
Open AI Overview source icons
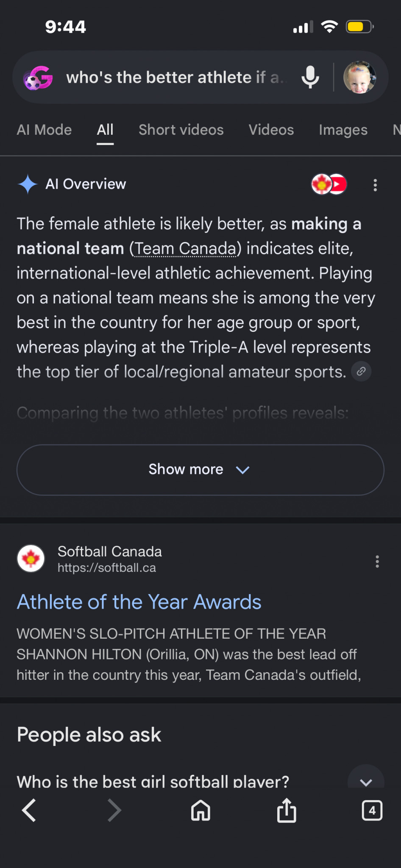point(329,184)
